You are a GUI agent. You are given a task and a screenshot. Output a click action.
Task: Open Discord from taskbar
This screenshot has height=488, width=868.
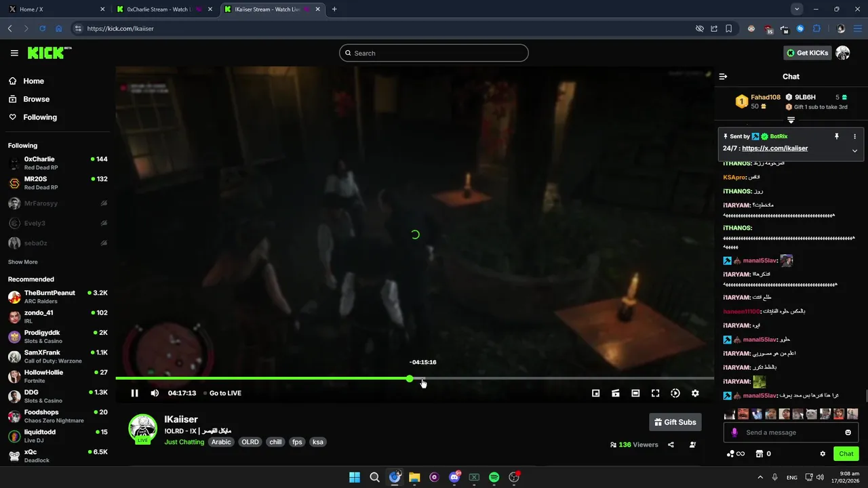pos(454,477)
